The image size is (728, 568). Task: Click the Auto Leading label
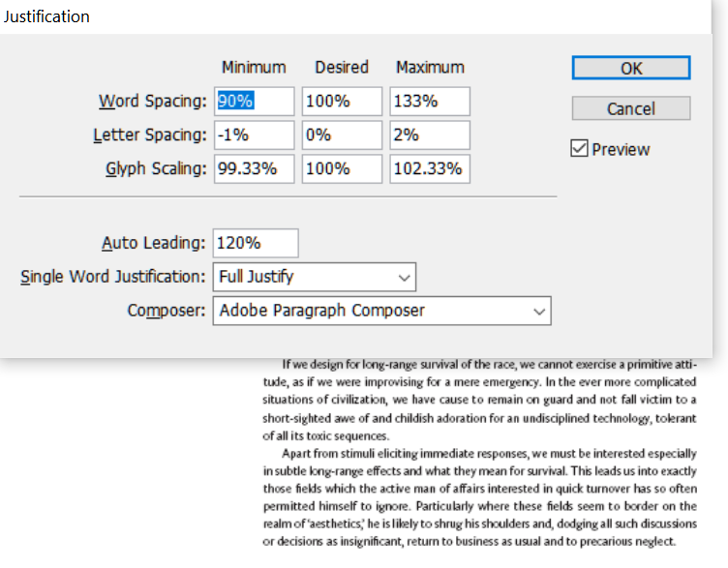[153, 243]
